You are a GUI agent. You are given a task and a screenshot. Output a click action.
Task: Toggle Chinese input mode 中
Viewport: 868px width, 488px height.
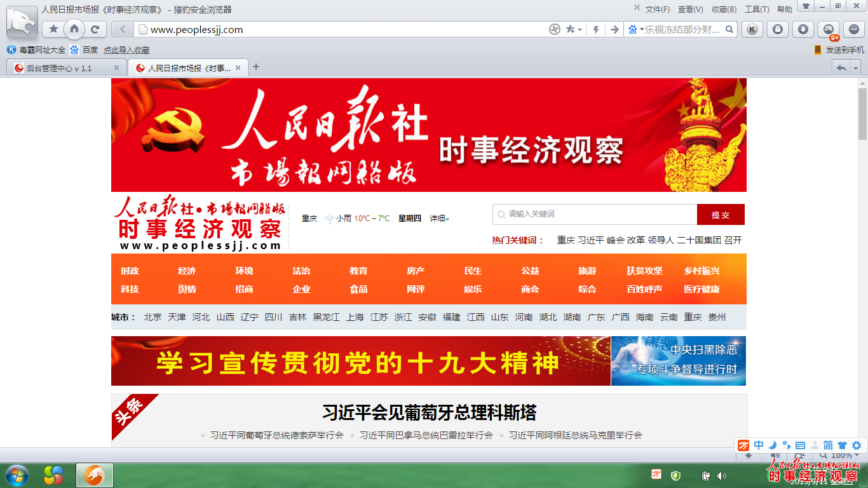tap(759, 445)
